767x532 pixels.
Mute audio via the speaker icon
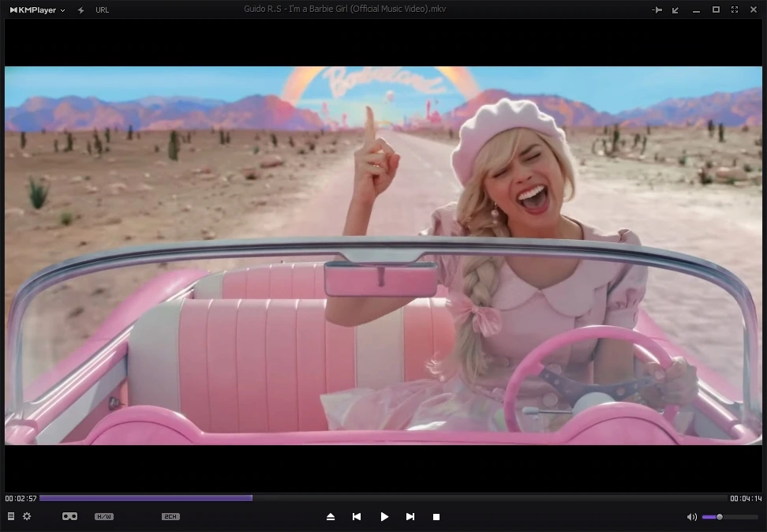coord(692,517)
